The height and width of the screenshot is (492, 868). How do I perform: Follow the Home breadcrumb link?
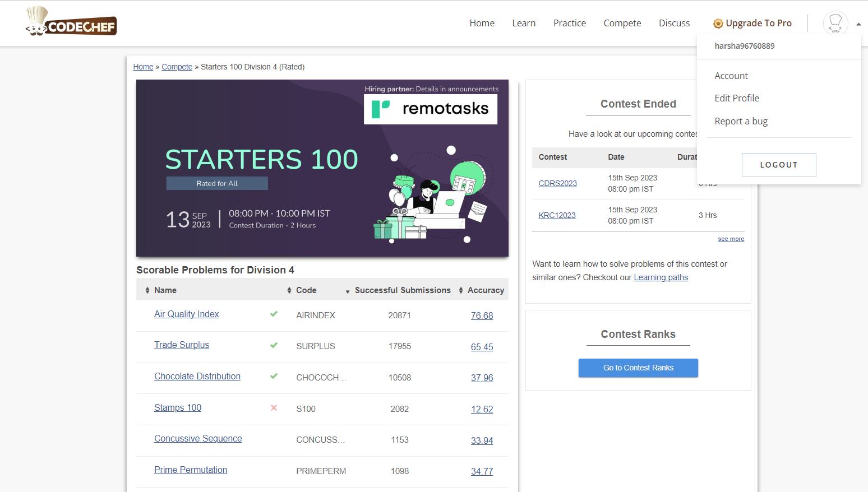[x=143, y=67]
